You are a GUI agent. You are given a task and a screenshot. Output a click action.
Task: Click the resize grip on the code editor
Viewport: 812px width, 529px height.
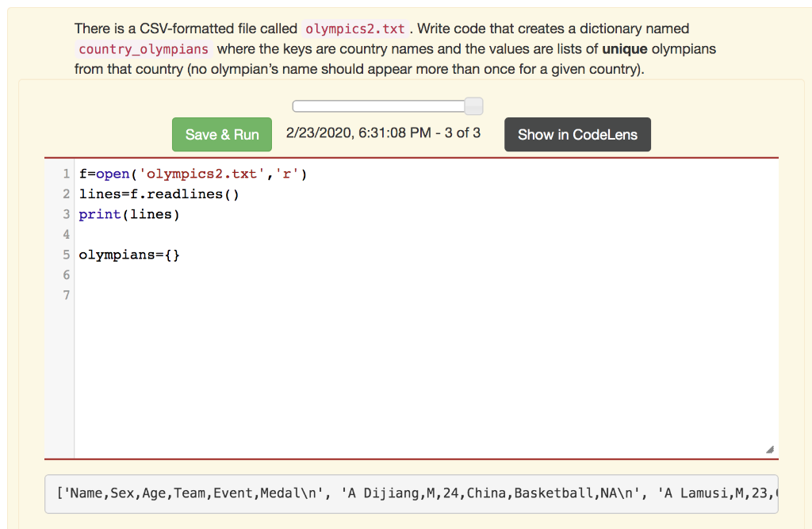[x=768, y=449]
